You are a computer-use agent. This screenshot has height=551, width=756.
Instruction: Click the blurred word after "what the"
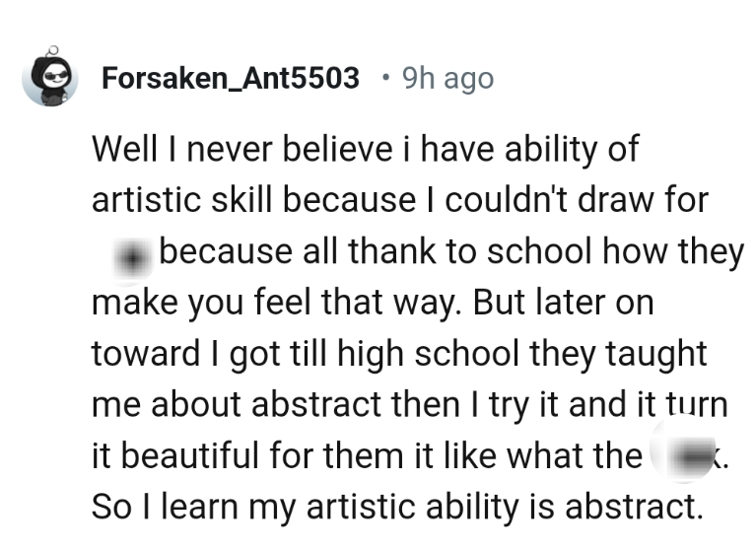(696, 457)
